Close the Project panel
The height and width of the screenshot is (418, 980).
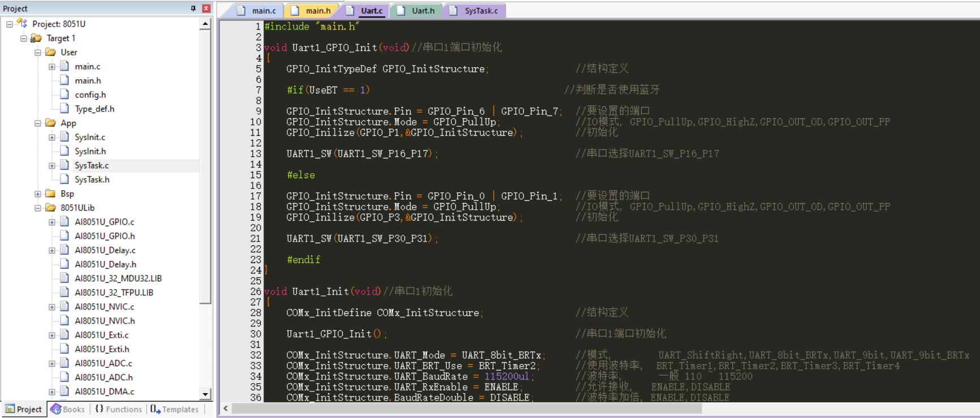(x=206, y=8)
